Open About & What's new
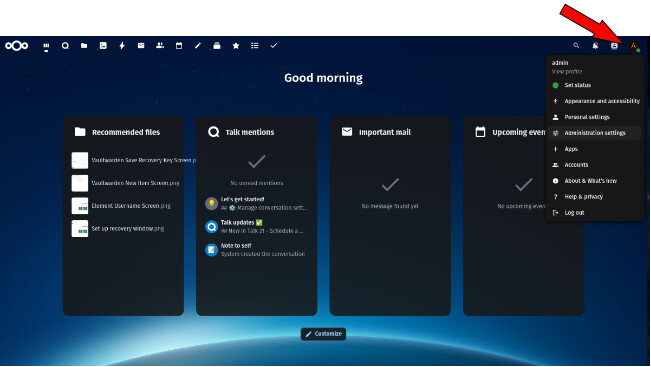 595,181
